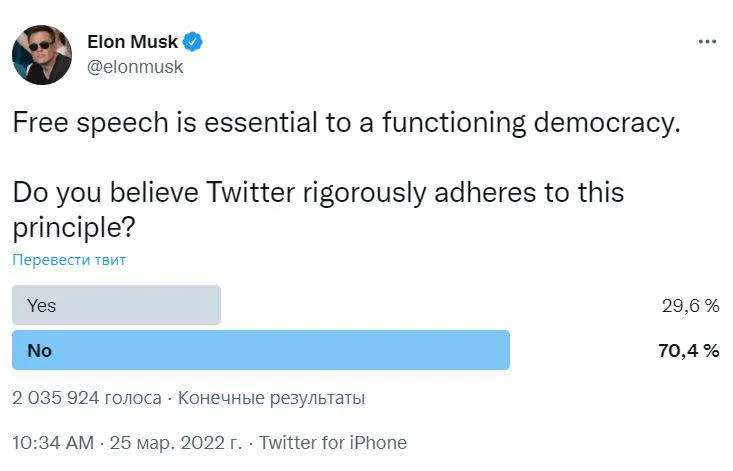Select the No poll option bar
The height and width of the screenshot is (471, 733).
click(x=261, y=350)
